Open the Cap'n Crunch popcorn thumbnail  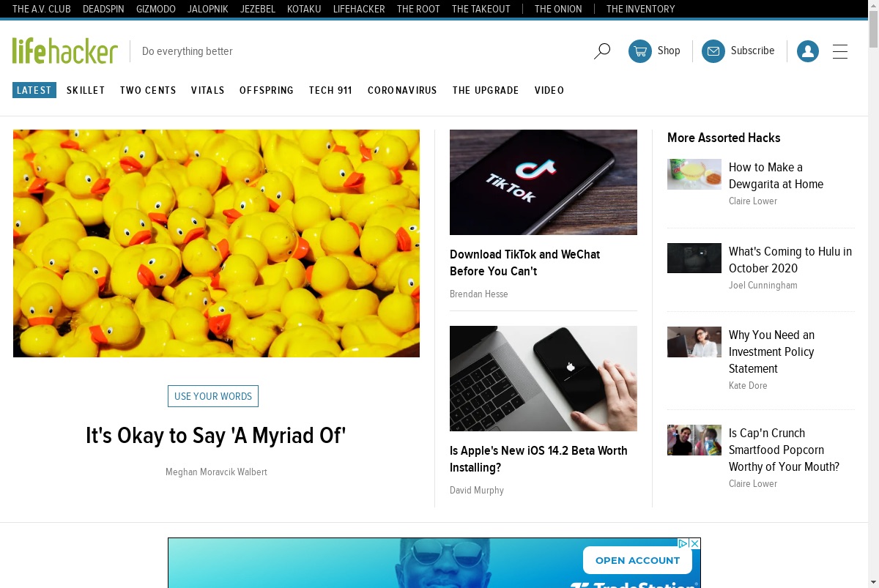(x=694, y=440)
